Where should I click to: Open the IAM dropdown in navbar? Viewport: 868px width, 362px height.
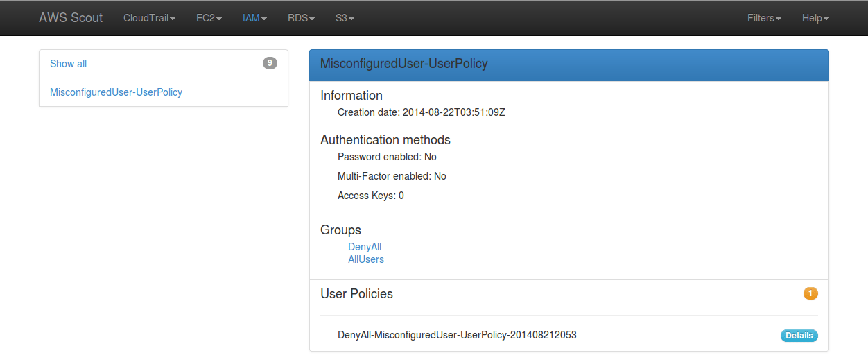254,18
